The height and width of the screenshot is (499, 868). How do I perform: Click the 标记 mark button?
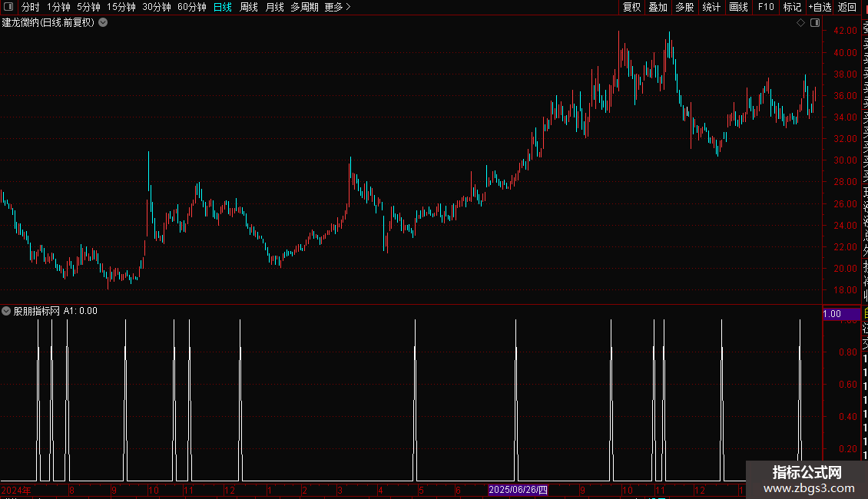tap(792, 7)
